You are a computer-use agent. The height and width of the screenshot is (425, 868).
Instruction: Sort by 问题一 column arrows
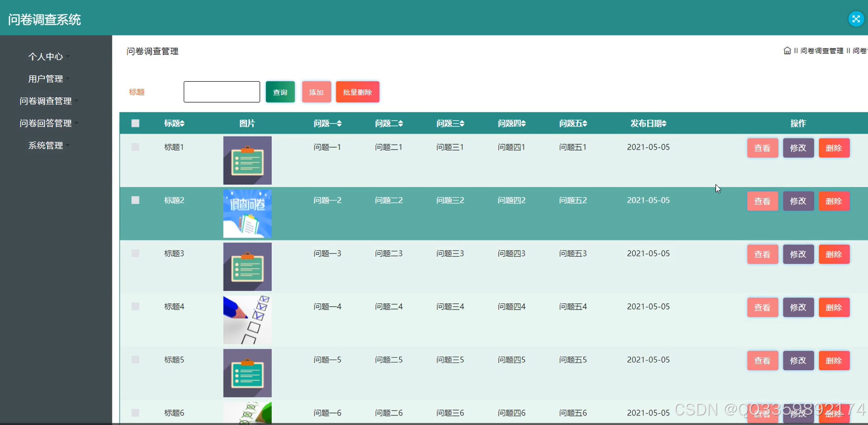tap(340, 124)
